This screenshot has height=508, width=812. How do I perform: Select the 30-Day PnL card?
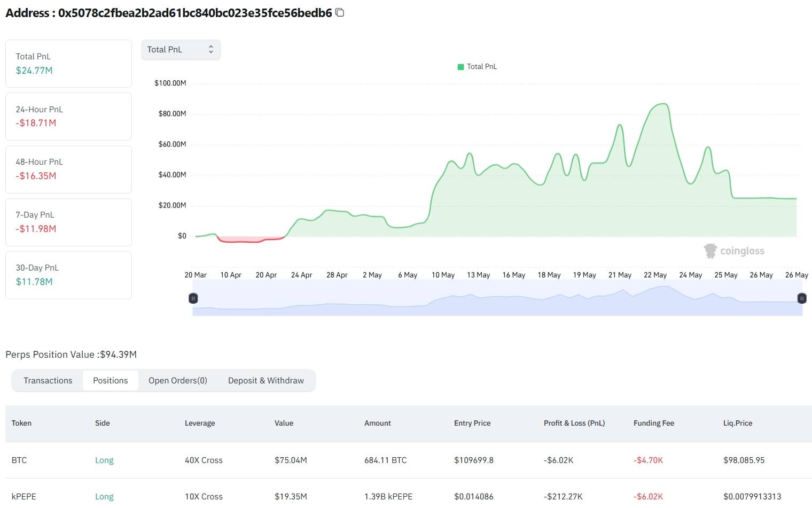coord(68,275)
